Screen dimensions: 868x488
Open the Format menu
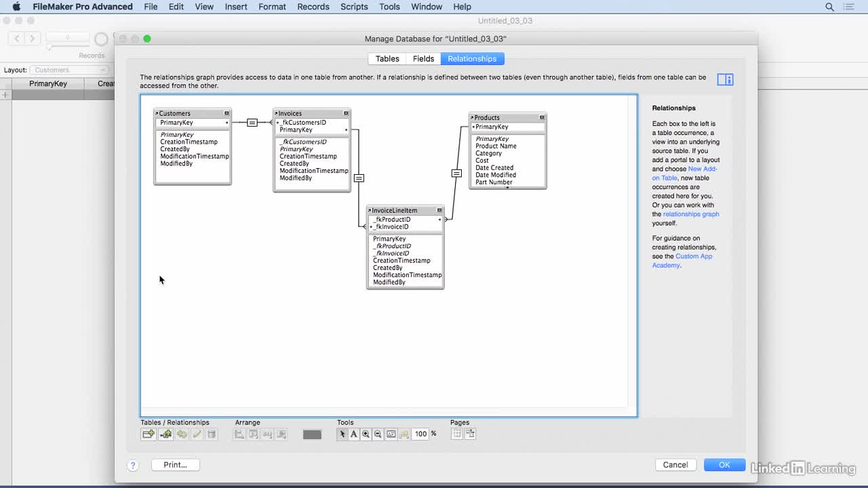272,7
